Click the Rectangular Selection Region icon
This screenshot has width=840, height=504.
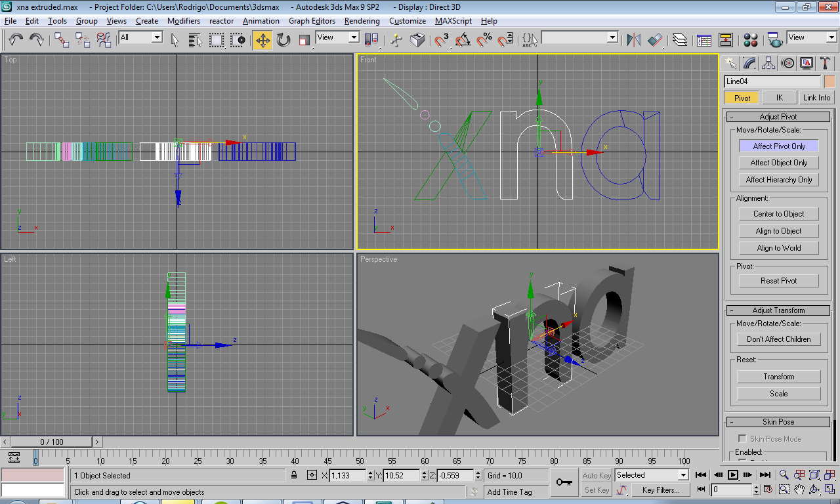[216, 40]
